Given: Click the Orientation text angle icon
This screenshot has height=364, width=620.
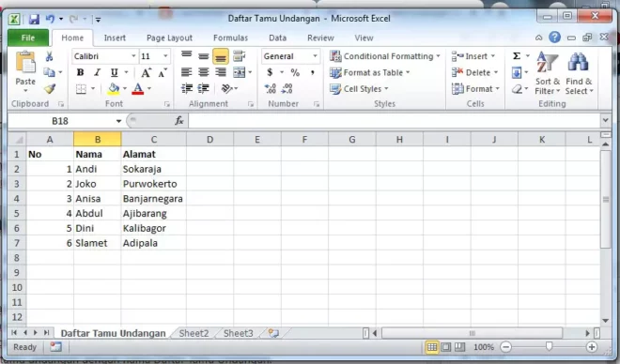Looking at the screenshot, I should pos(227,88).
